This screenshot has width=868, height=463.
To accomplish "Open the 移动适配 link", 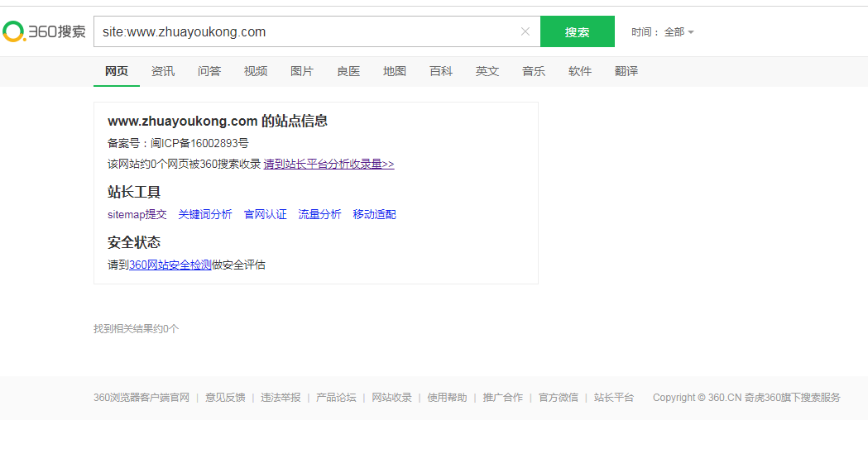I will click(374, 215).
